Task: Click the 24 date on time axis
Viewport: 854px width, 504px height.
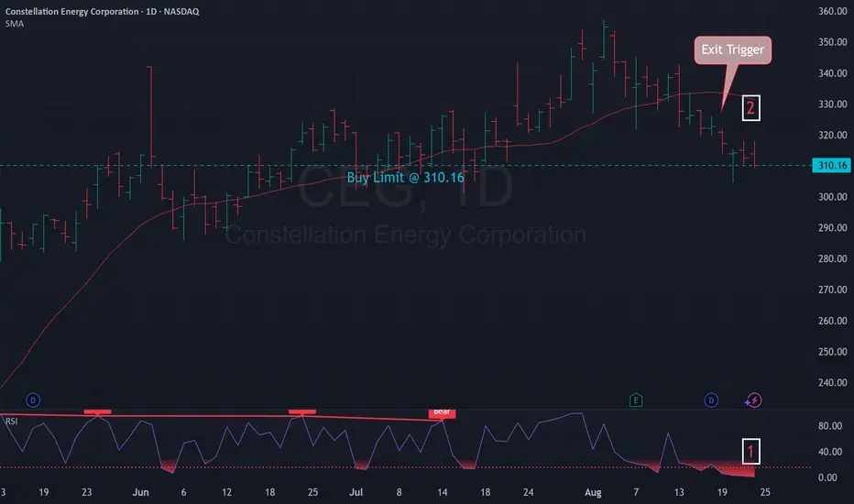Action: (529, 493)
